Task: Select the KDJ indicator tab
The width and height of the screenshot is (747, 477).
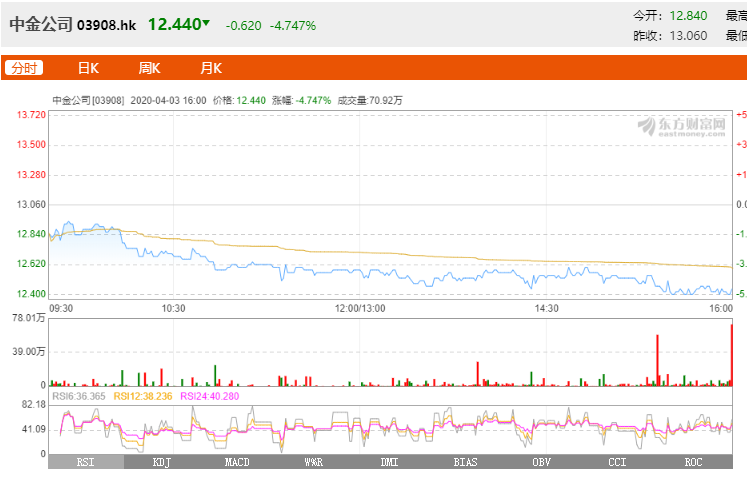Action: [x=162, y=462]
